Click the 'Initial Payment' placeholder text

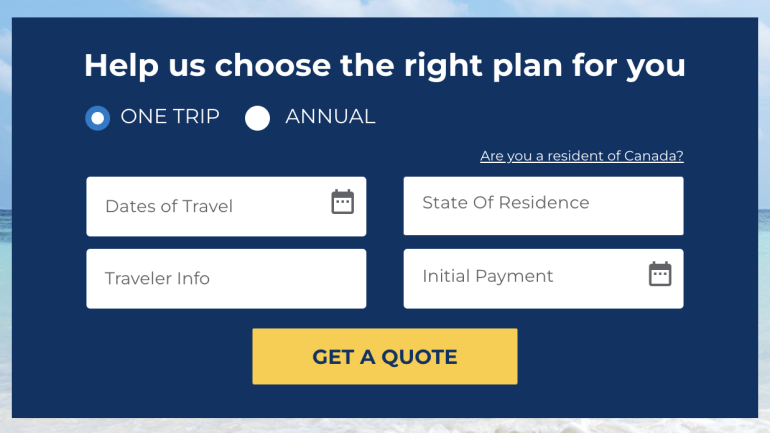(487, 276)
